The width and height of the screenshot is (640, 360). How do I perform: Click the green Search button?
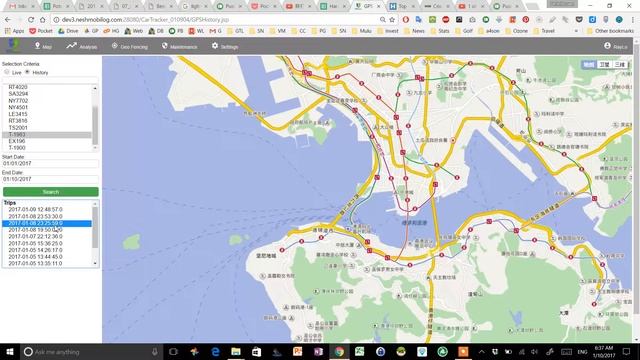pyautogui.click(x=51, y=192)
